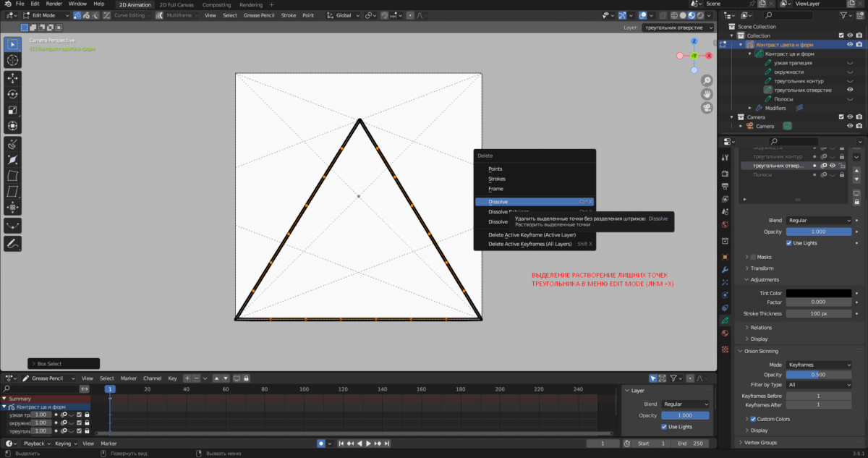Open the Edit Mode dropdown
The image size is (868, 458).
[x=46, y=15]
